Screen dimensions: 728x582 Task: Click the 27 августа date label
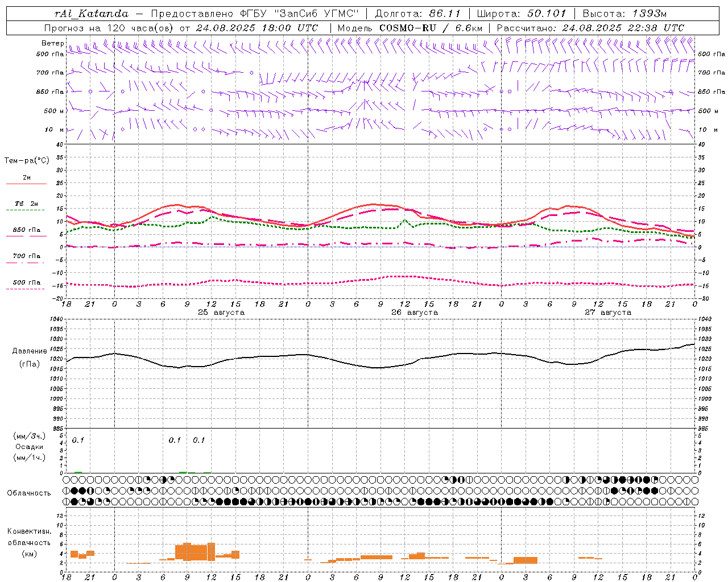tap(608, 313)
